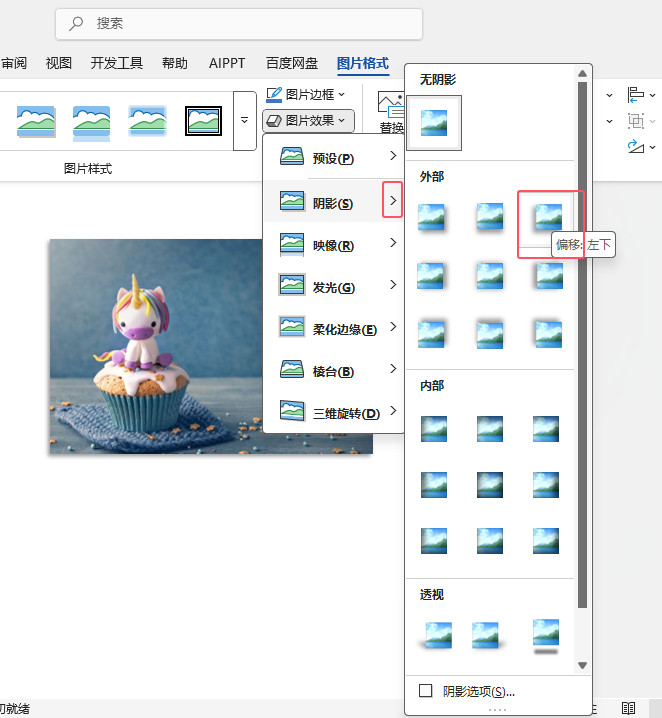Click the arrow beside 预设(P)

[x=393, y=156]
